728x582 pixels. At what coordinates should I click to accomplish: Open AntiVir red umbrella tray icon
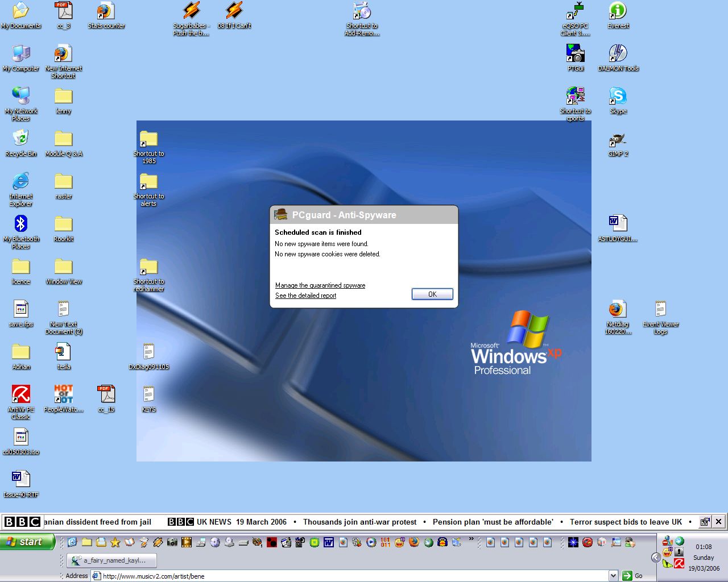click(679, 563)
